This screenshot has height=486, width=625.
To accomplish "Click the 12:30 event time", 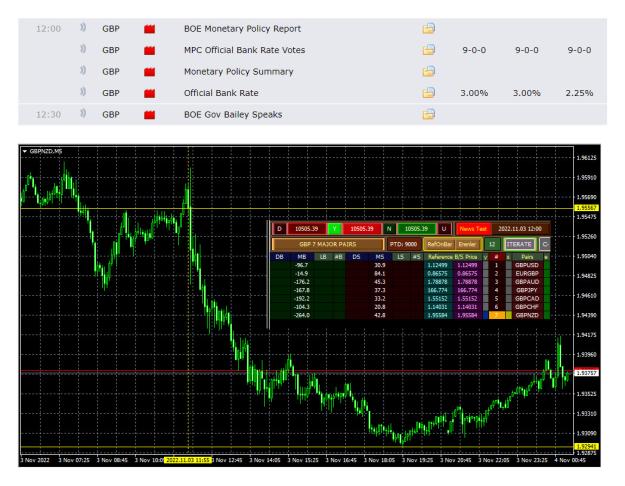I will coord(48,114).
